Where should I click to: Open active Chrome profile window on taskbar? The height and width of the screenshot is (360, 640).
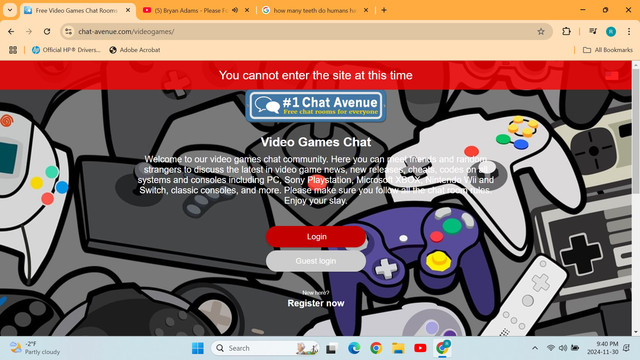442,348
